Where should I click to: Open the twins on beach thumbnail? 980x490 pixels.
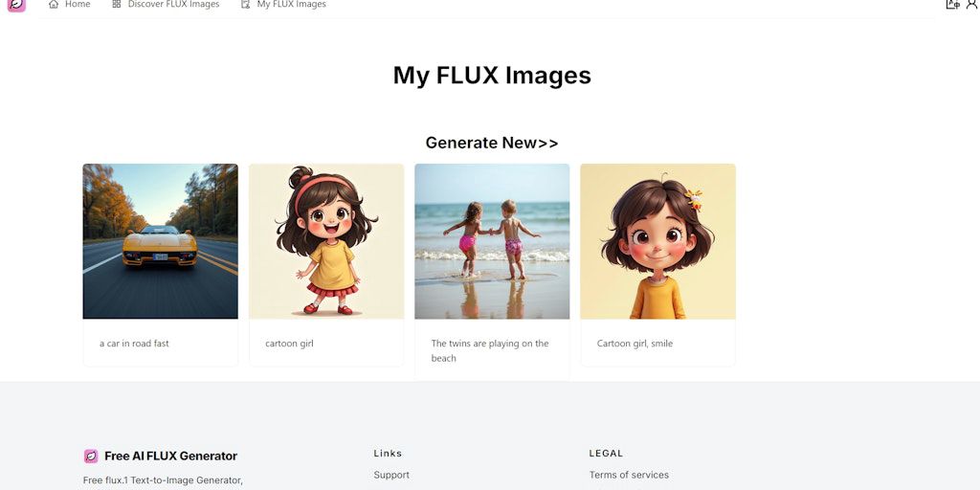coord(492,241)
